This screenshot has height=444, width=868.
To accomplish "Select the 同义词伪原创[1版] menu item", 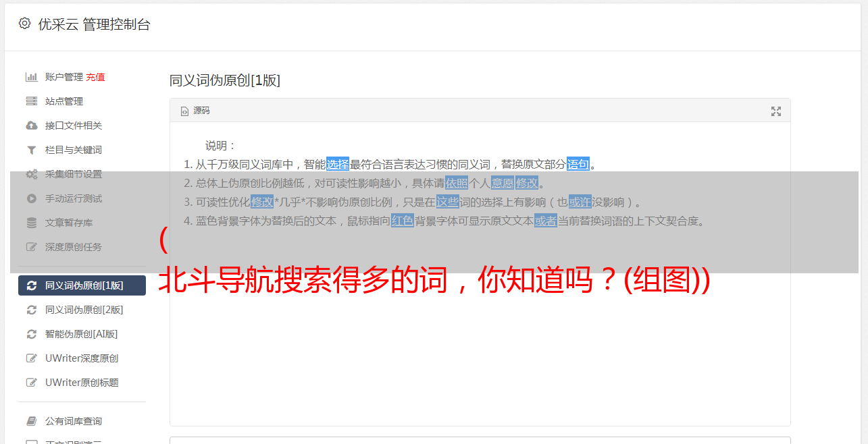I will tap(82, 285).
